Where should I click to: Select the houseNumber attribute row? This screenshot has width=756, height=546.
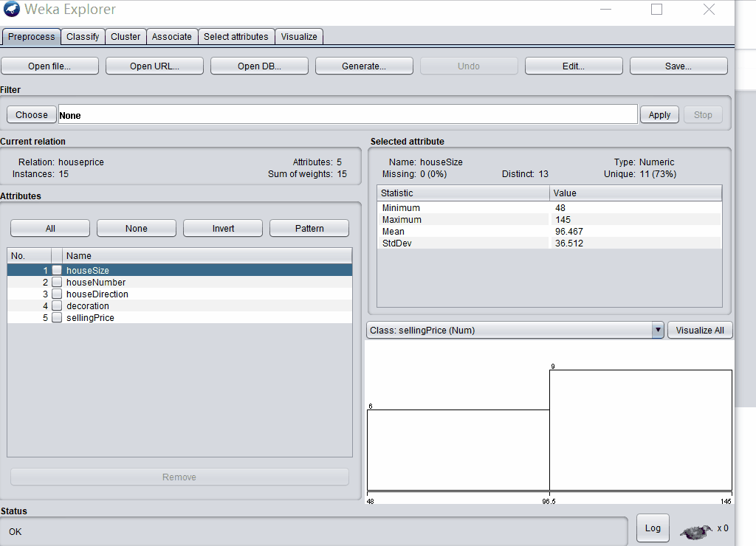[180, 282]
